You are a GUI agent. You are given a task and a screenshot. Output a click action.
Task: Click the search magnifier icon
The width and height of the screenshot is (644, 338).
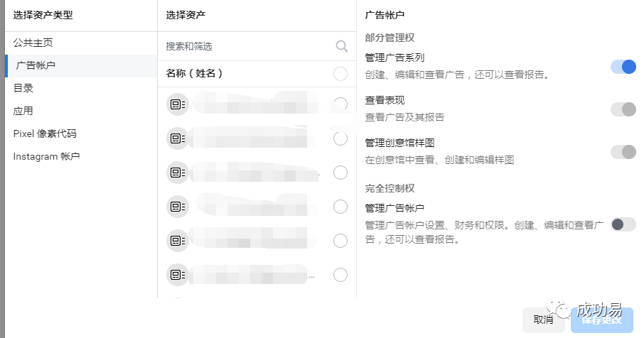point(342,46)
